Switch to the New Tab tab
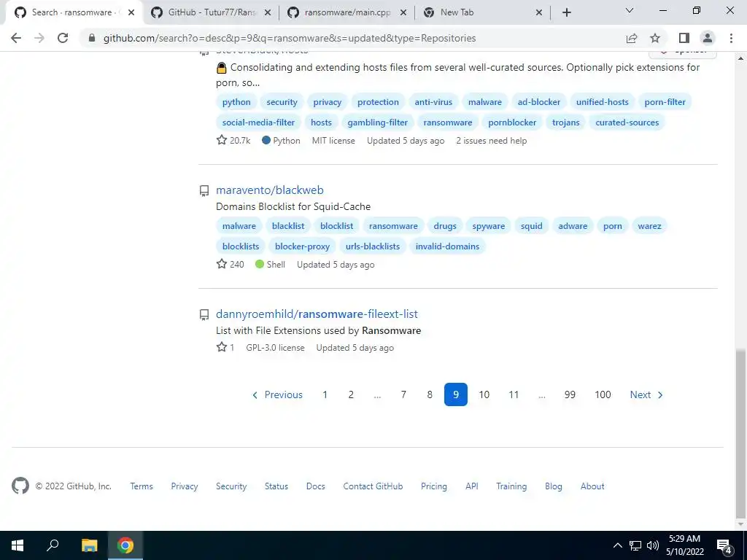 481,12
